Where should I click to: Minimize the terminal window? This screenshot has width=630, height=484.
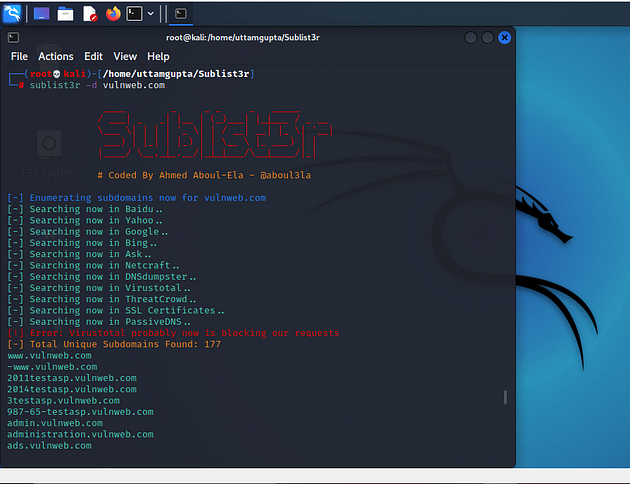click(470, 38)
